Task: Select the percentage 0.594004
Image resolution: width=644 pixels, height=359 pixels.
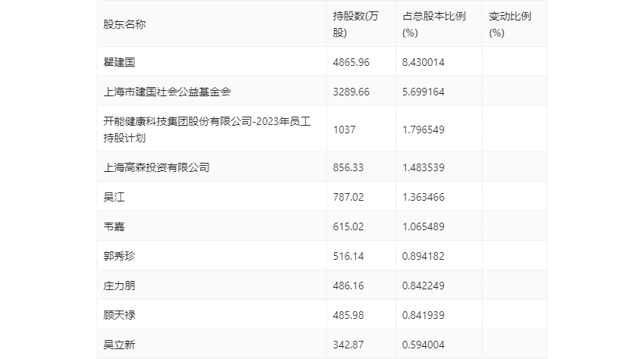Action: [424, 345]
